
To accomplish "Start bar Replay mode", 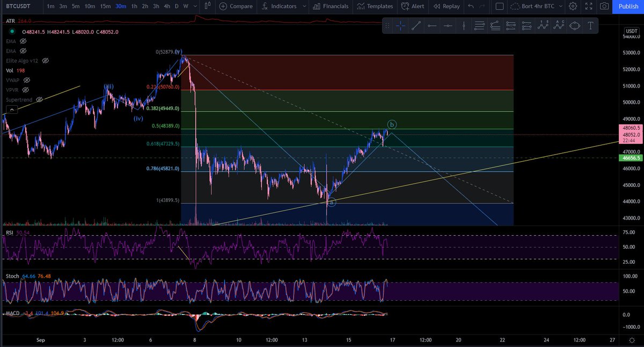I will 446,6.
